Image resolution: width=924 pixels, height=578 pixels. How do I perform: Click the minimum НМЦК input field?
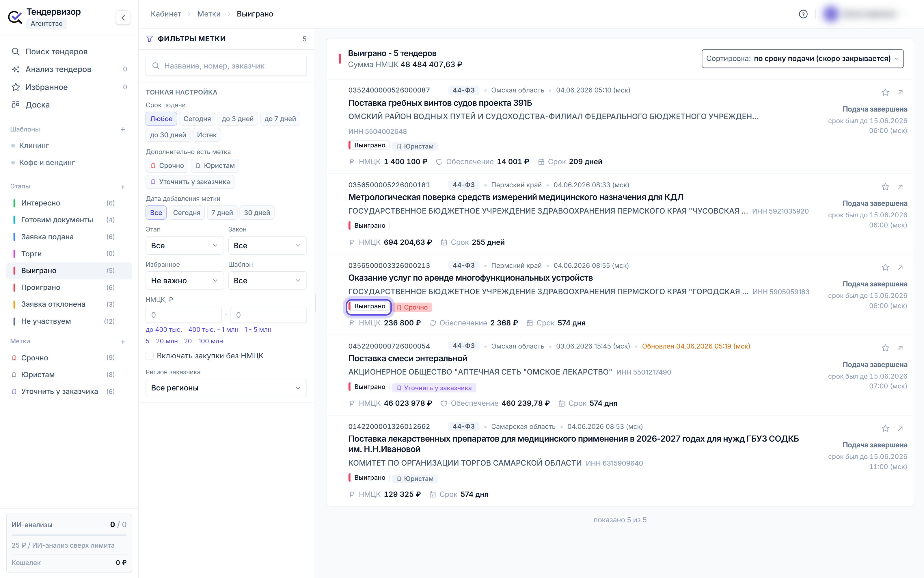pos(183,315)
